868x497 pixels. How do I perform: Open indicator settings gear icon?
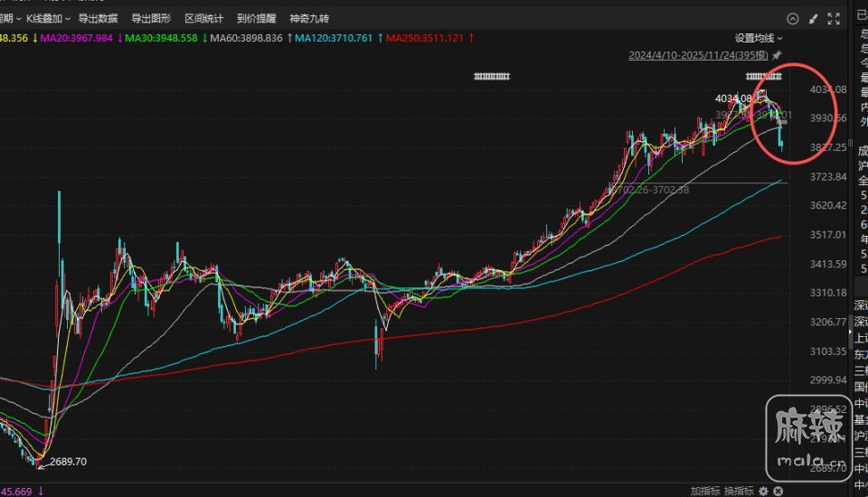tap(764, 491)
